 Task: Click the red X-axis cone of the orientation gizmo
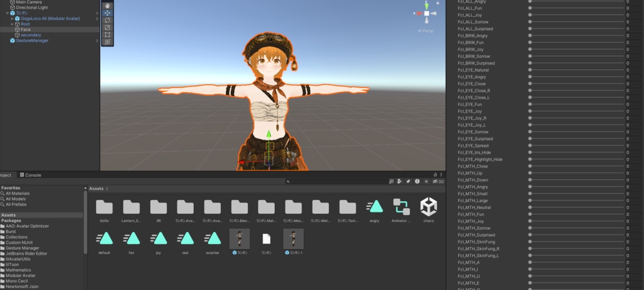(x=419, y=14)
